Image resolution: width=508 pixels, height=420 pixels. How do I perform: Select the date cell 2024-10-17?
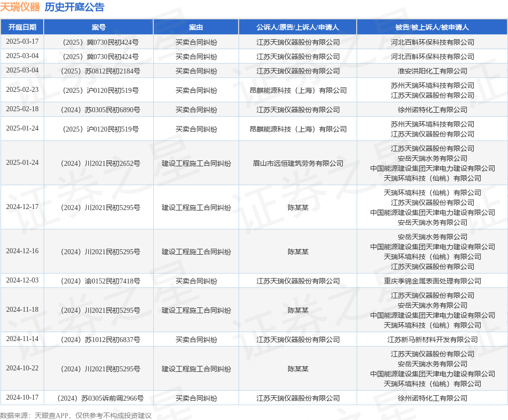click(x=22, y=398)
